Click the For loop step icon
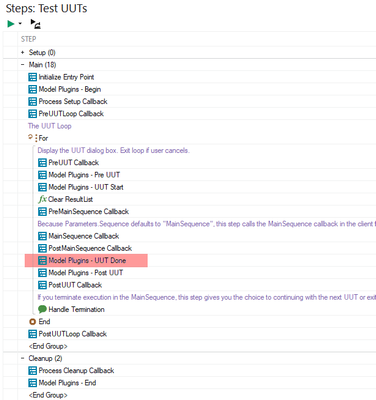 (x=32, y=138)
